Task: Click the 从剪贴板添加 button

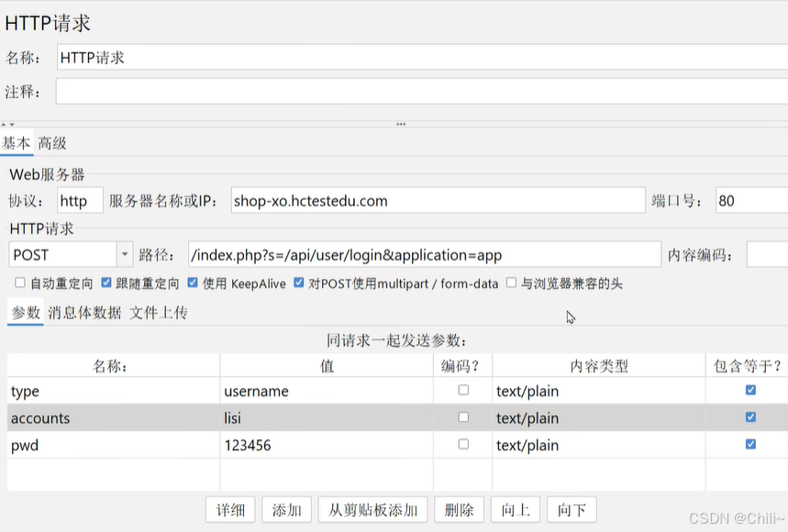Action: (x=372, y=510)
